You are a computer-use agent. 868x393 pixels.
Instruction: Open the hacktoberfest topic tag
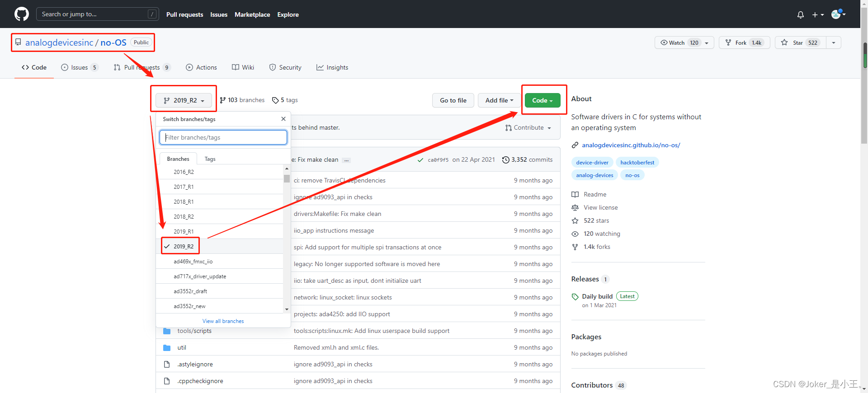pos(637,163)
